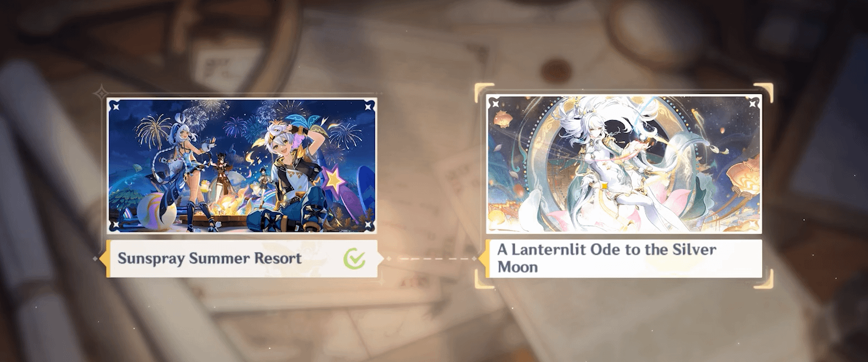This screenshot has height=362, width=868.
Task: Click the striped beach ball in Sunspray artwork
Action: point(152,211)
